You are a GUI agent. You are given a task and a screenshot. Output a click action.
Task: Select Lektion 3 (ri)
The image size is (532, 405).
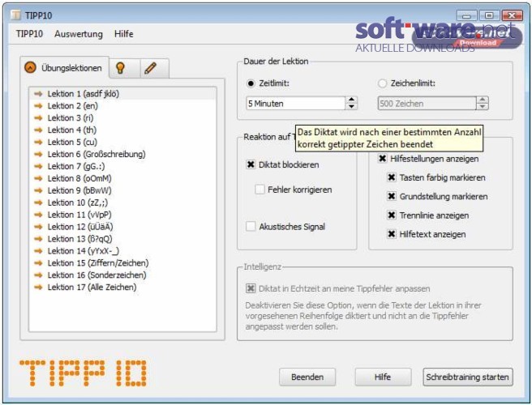pos(122,118)
